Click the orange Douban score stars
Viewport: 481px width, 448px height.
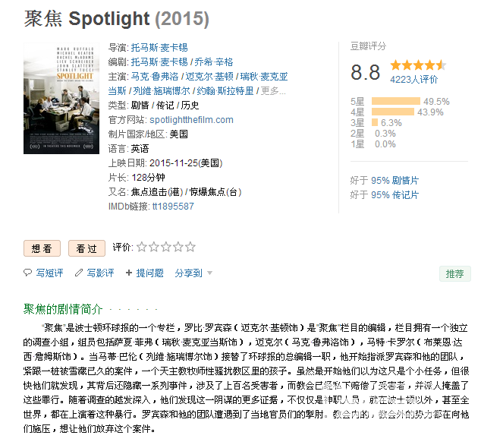click(417, 65)
